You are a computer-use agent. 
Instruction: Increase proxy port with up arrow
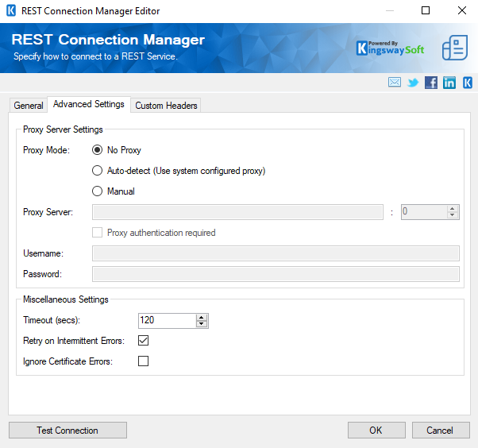point(453,209)
